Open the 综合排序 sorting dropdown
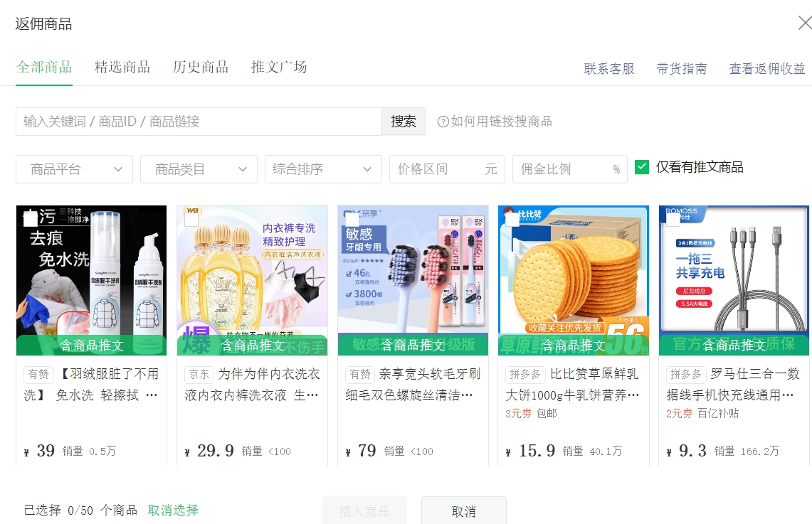The image size is (812, 524). 323,169
